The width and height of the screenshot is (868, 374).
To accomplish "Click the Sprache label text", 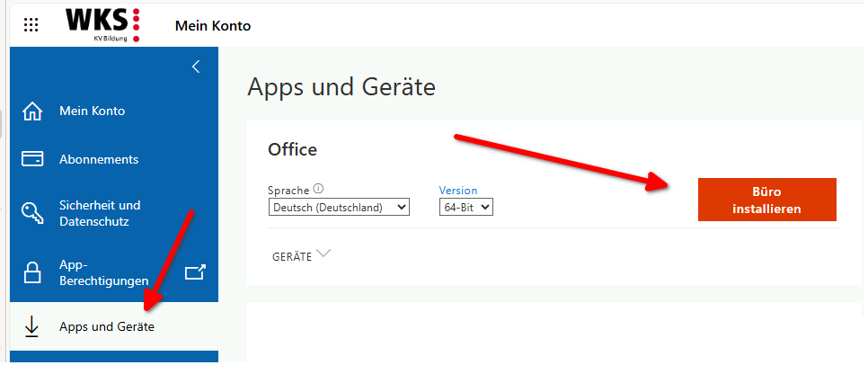I will click(288, 191).
